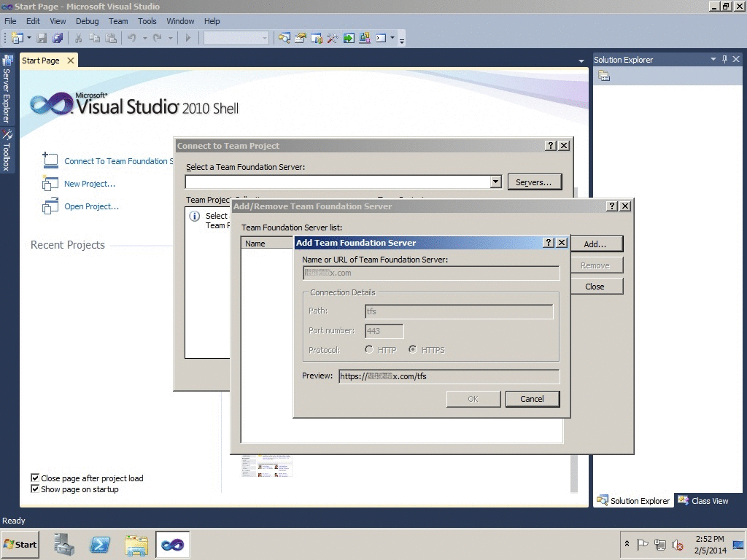Click the Redo arrow icon
The image size is (747, 560).
[x=158, y=38]
